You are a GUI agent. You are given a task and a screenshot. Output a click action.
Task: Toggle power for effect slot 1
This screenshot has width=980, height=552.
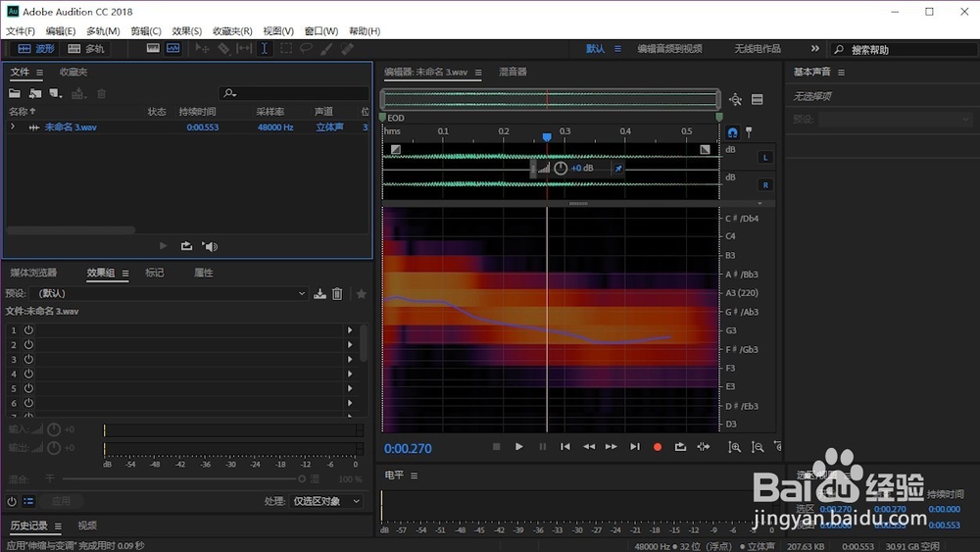point(28,329)
